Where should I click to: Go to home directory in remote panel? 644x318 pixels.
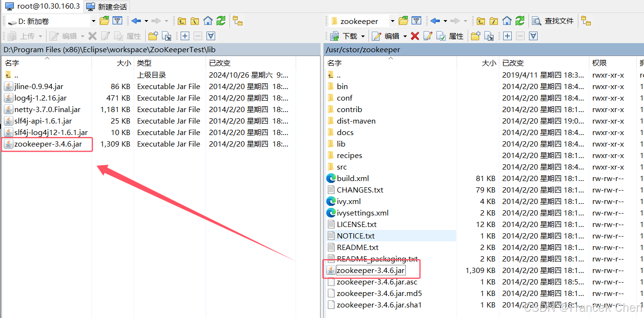507,21
